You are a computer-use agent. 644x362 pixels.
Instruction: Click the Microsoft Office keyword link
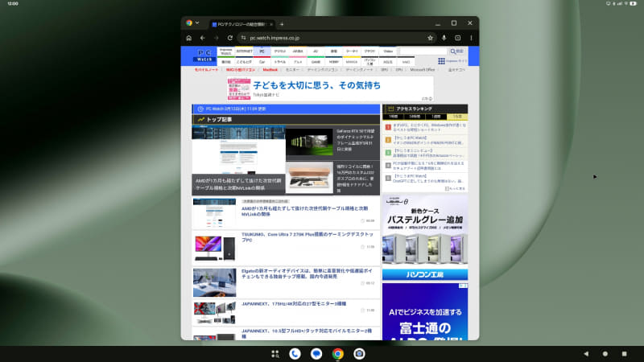tap(422, 70)
